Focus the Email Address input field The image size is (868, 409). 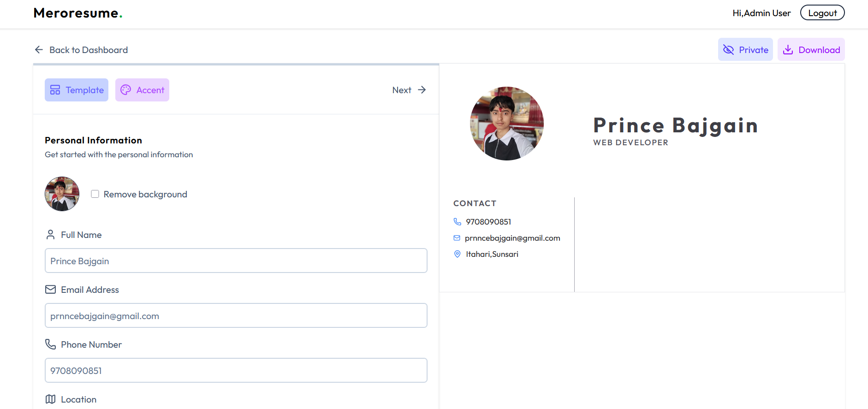pos(236,316)
